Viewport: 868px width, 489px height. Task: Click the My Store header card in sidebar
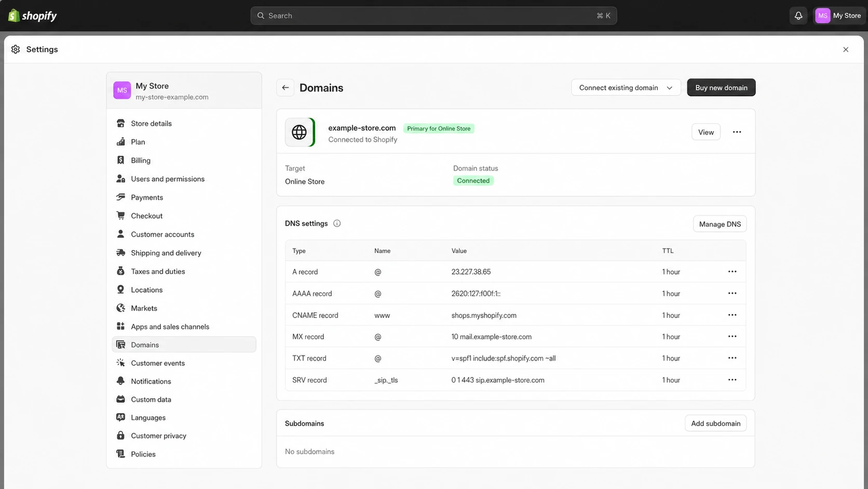(x=184, y=90)
